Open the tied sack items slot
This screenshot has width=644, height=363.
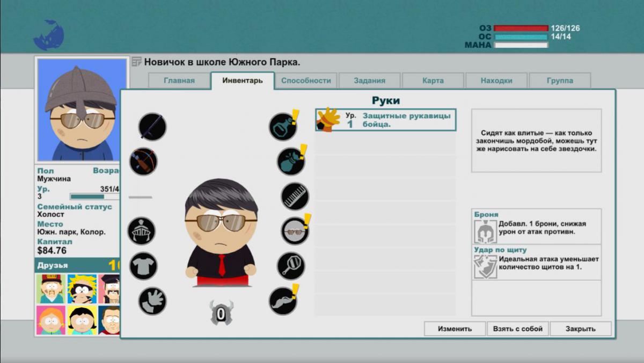(291, 161)
